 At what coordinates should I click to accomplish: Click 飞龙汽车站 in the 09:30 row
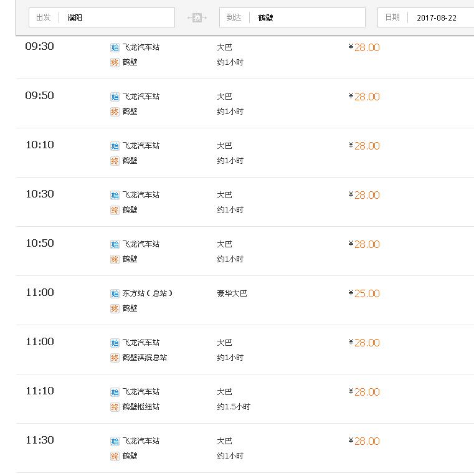tap(141, 47)
